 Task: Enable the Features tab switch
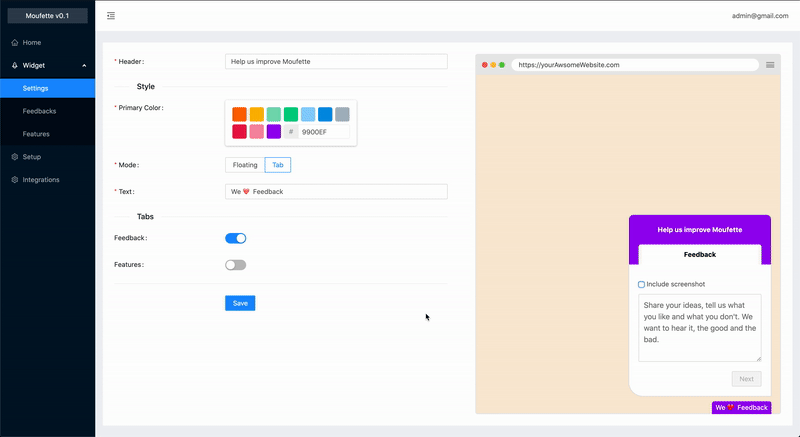pyautogui.click(x=236, y=265)
